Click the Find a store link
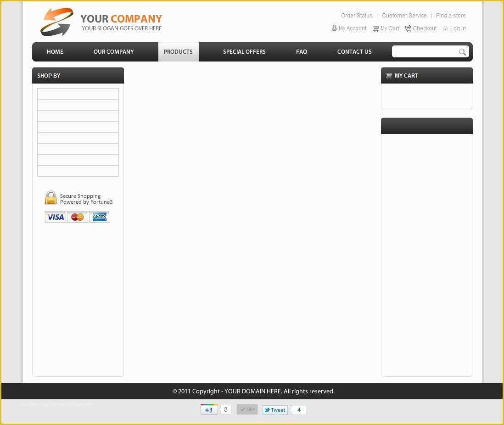Screen dimensions: 504x425 (451, 16)
